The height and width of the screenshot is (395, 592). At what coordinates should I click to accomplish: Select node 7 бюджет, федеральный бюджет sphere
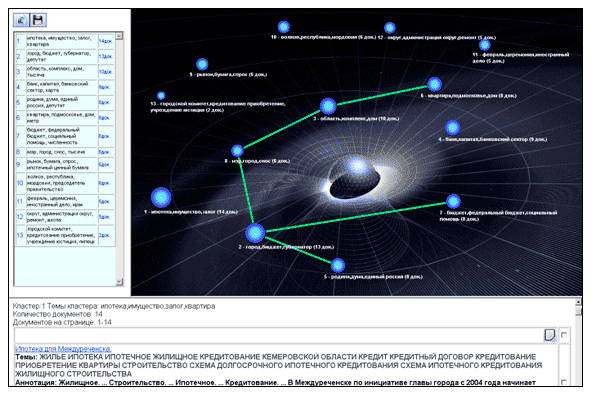(453, 201)
